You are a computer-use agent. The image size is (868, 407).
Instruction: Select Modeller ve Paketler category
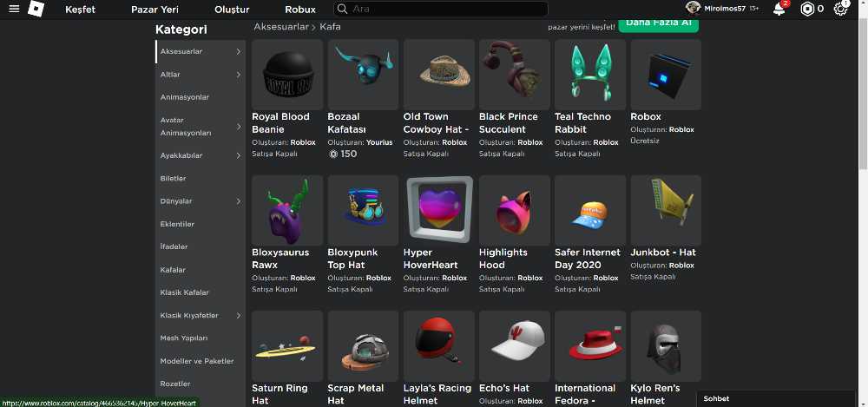coord(196,361)
